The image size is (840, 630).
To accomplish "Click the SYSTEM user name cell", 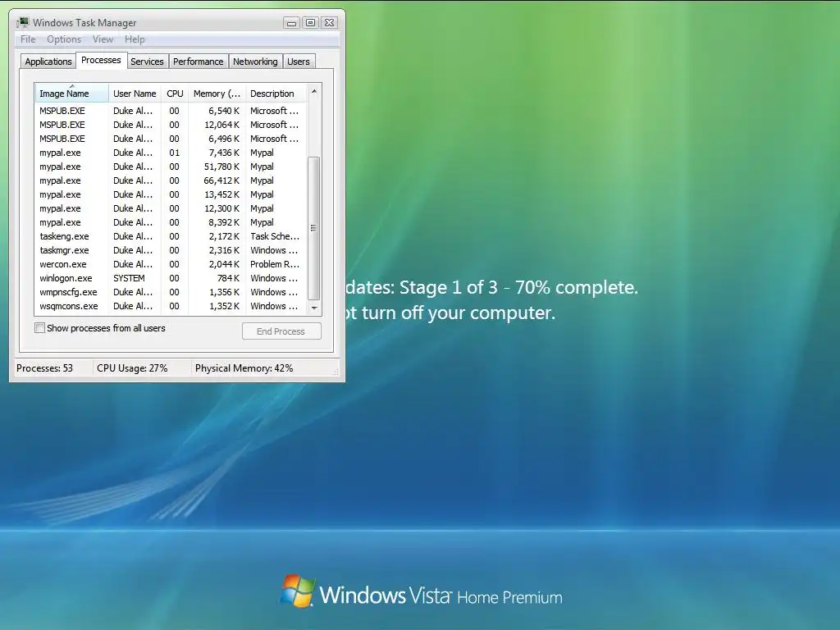I will (x=129, y=278).
